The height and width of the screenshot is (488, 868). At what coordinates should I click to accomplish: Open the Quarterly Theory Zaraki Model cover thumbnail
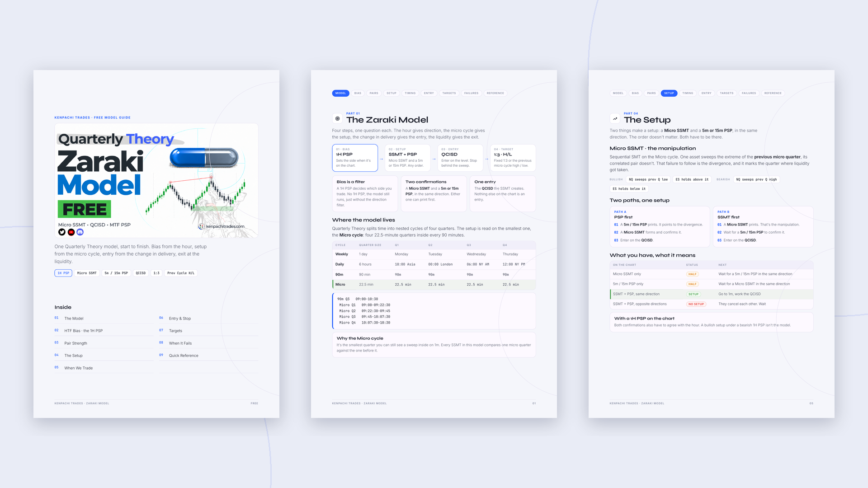point(156,181)
